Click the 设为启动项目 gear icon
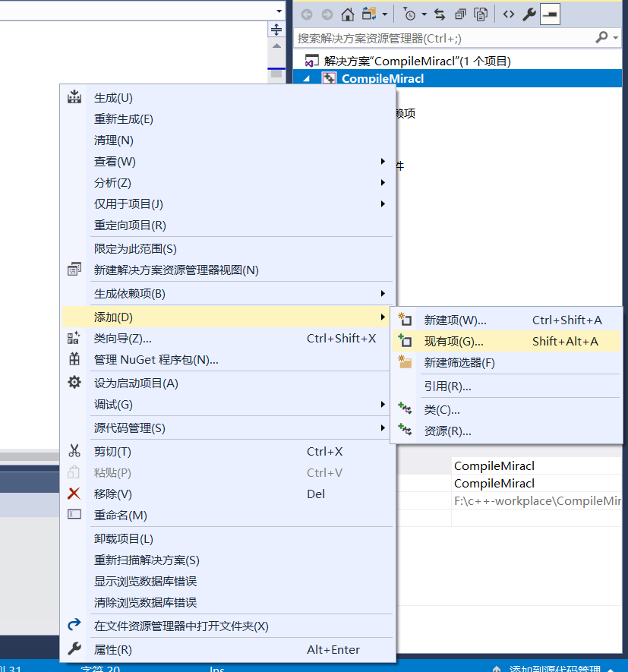The image size is (628, 672). tap(74, 382)
